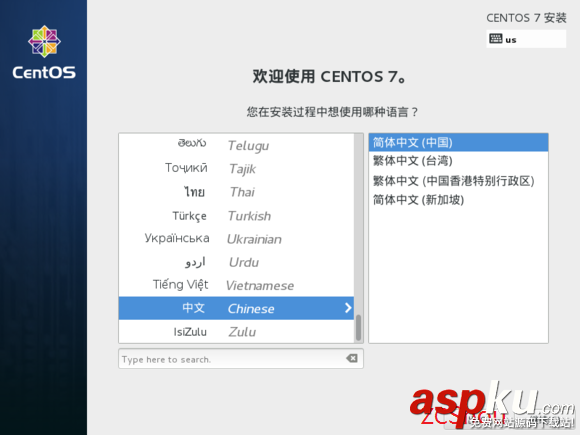Select Tajik language row

[236, 168]
